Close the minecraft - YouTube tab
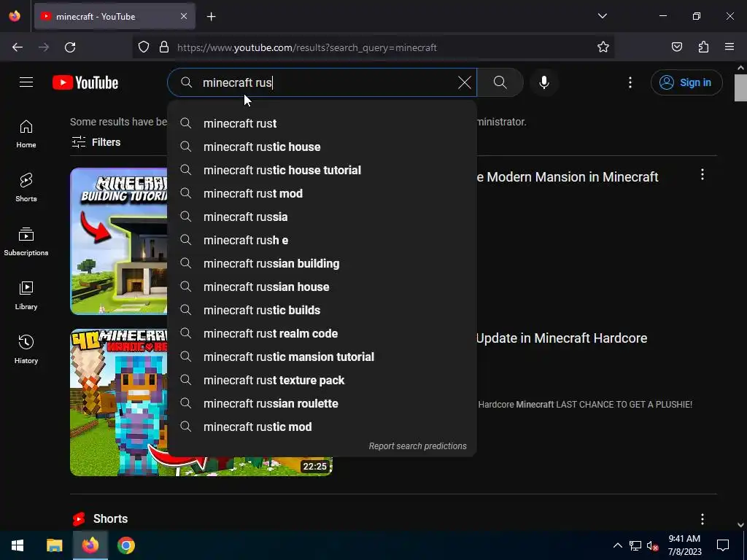This screenshot has height=560, width=747. [x=184, y=16]
